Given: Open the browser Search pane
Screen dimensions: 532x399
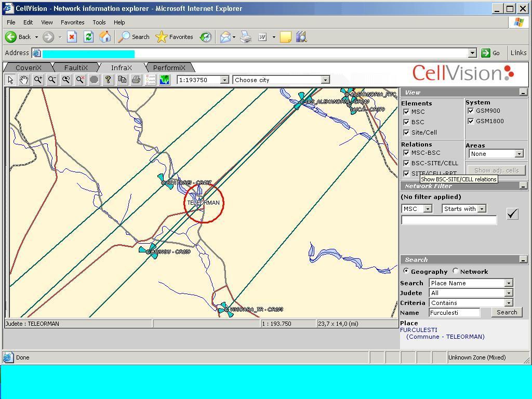Looking at the screenshot, I should [x=134, y=37].
